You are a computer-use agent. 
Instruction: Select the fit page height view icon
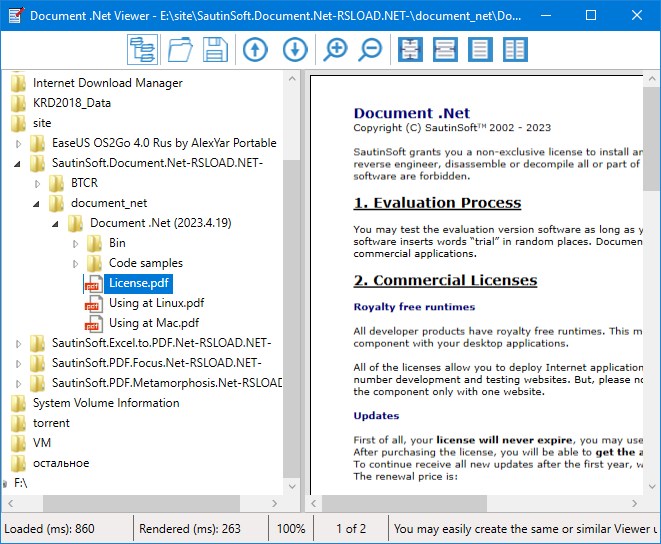(x=410, y=50)
